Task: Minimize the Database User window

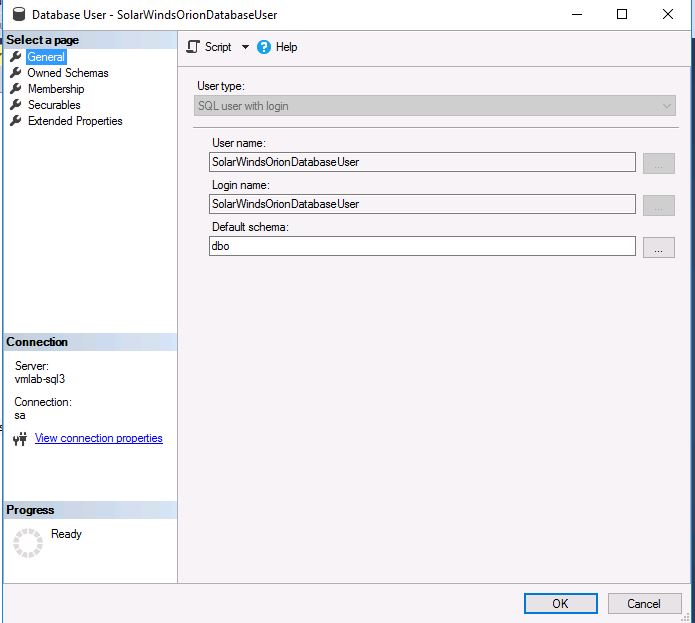Action: click(577, 14)
